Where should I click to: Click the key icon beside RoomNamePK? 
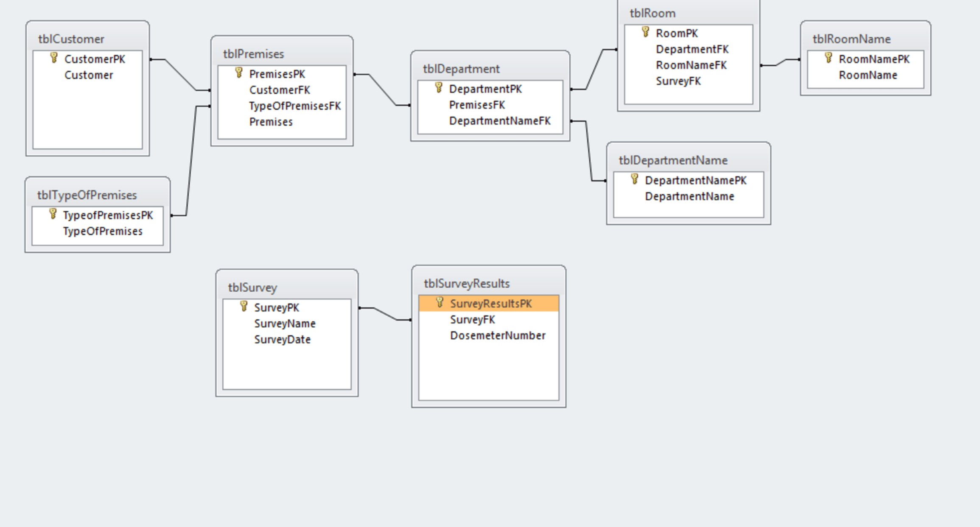click(828, 58)
